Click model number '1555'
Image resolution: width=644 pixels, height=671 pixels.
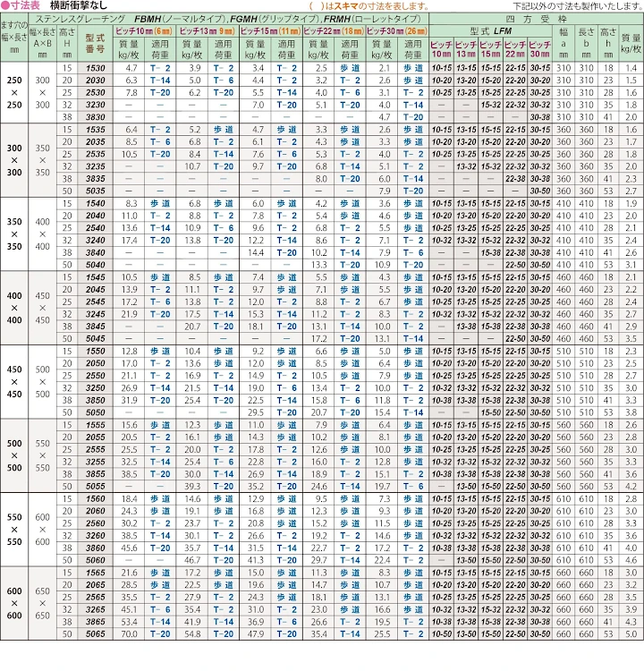(x=95, y=425)
